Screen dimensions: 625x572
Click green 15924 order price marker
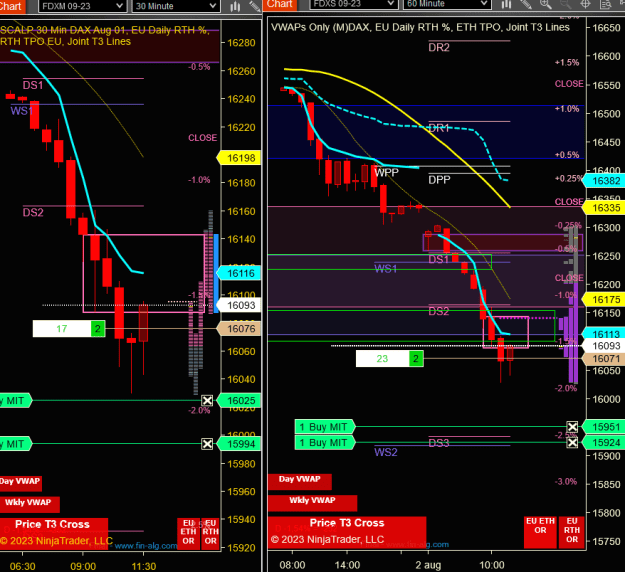tap(603, 442)
